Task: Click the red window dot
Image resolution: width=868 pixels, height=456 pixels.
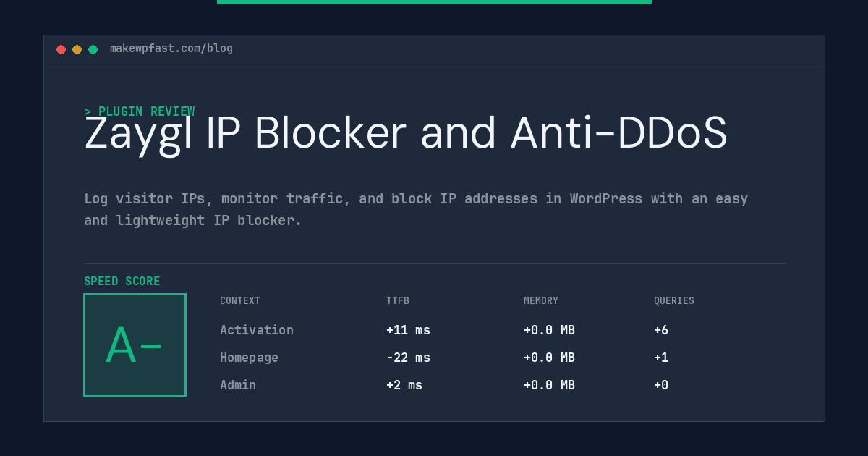Action: click(x=61, y=49)
